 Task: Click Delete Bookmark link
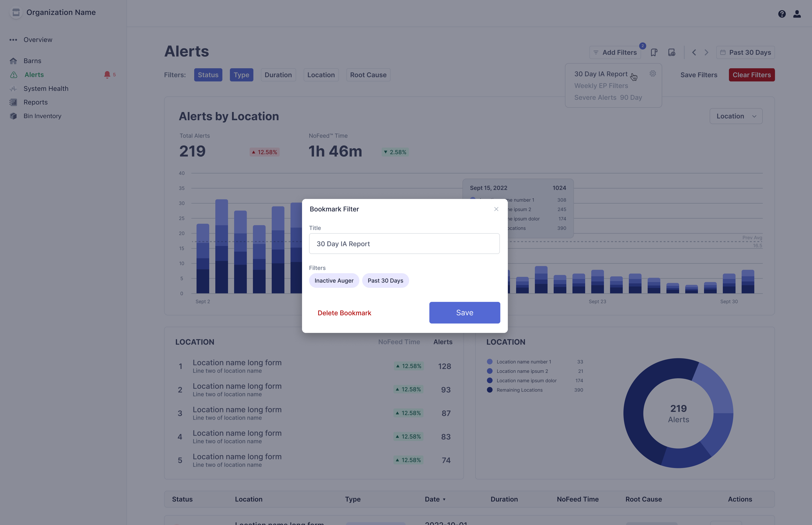click(344, 313)
